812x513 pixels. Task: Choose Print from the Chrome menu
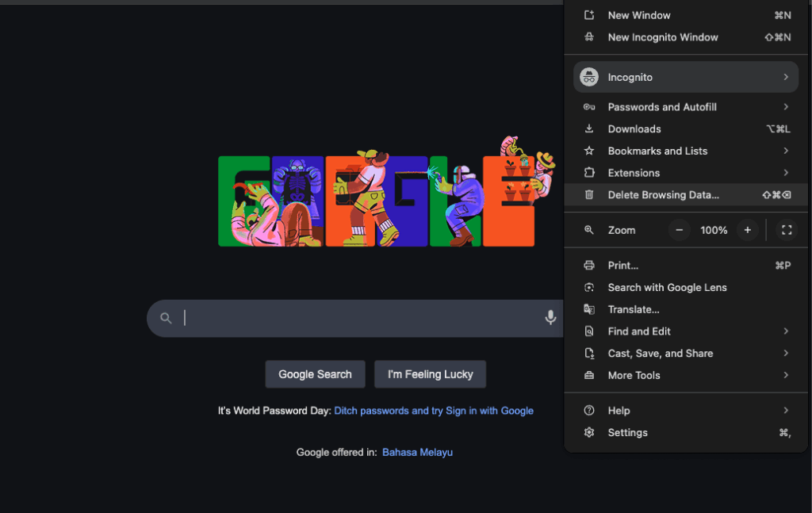coord(686,266)
